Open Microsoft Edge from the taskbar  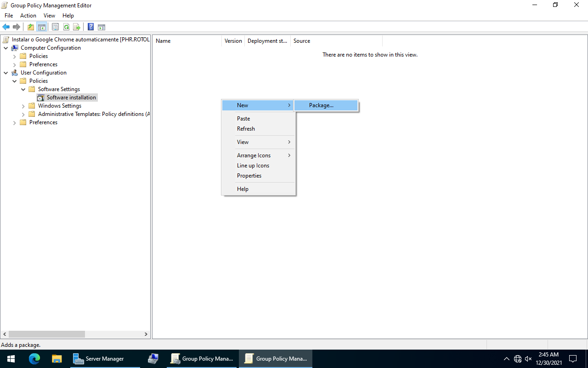click(x=34, y=359)
